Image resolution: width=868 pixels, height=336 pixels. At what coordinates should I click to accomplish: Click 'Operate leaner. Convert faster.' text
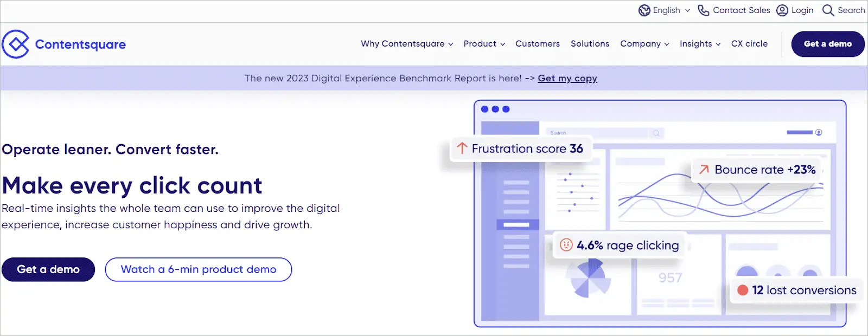(x=110, y=150)
